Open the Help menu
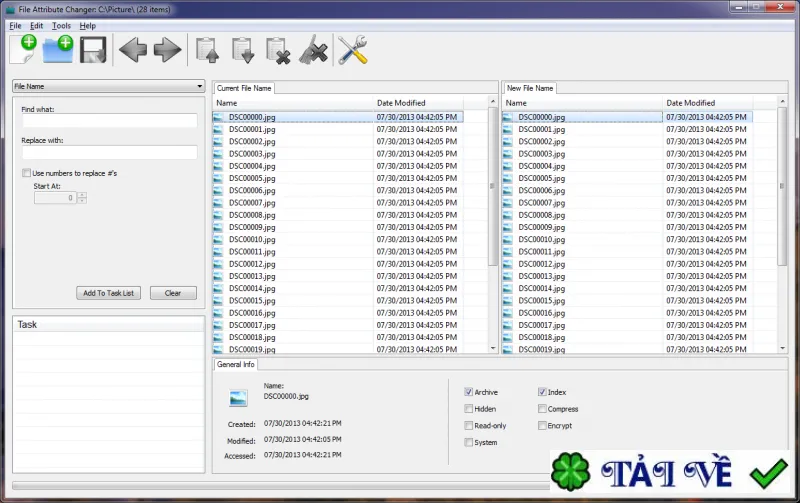Screen dimensions: 800x503 pos(87,26)
